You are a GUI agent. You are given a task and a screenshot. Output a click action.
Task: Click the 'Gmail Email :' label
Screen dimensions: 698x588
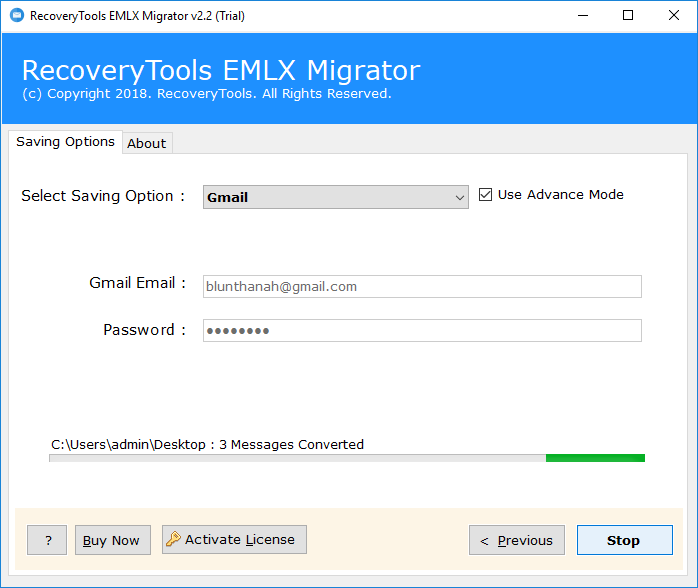138,283
